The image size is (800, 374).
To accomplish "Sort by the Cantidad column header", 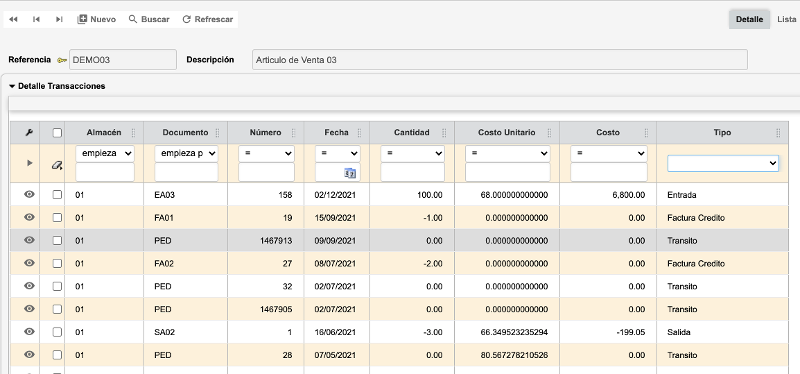I will [411, 133].
